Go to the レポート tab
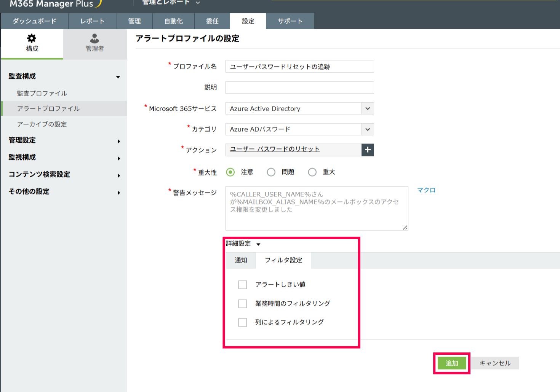The width and height of the screenshot is (560, 392). (93, 21)
